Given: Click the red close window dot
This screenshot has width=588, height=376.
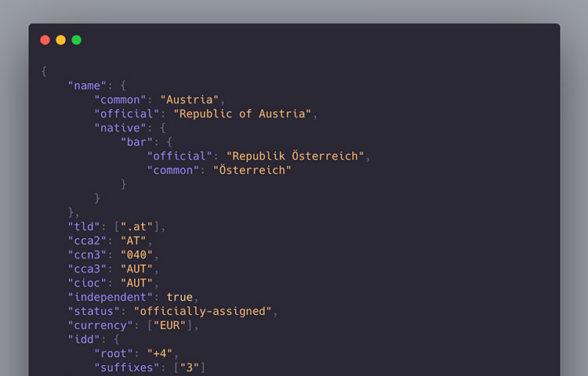Looking at the screenshot, I should click(x=45, y=40).
